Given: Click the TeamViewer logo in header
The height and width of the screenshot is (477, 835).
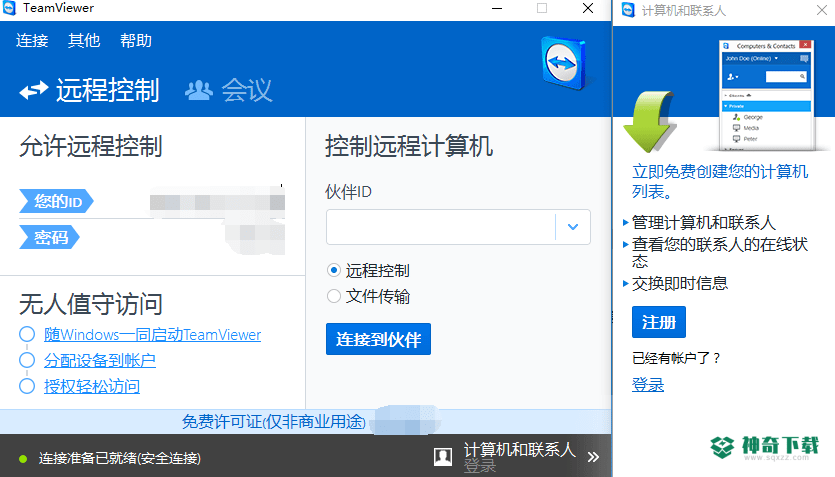Looking at the screenshot, I should pyautogui.click(x=564, y=63).
